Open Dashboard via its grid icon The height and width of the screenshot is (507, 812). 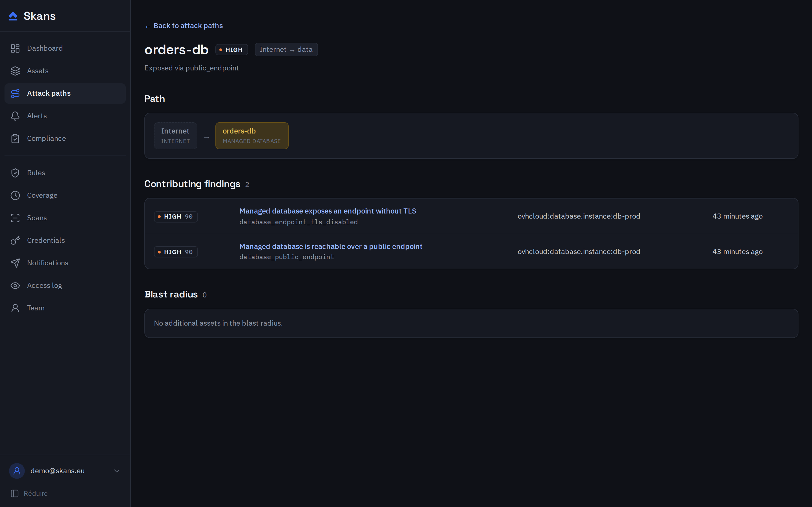click(15, 48)
